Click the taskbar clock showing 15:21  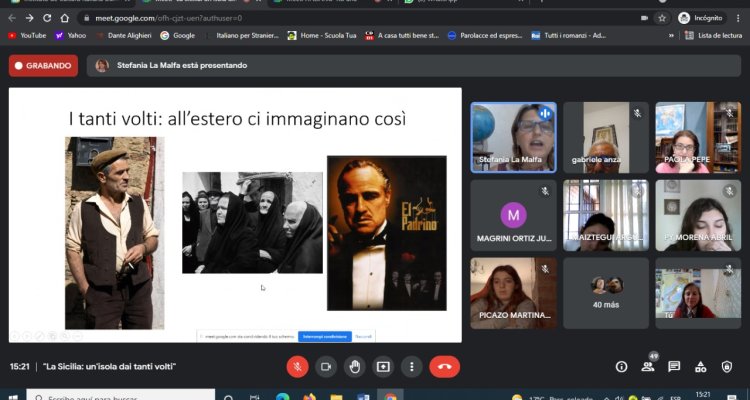pyautogui.click(x=703, y=395)
